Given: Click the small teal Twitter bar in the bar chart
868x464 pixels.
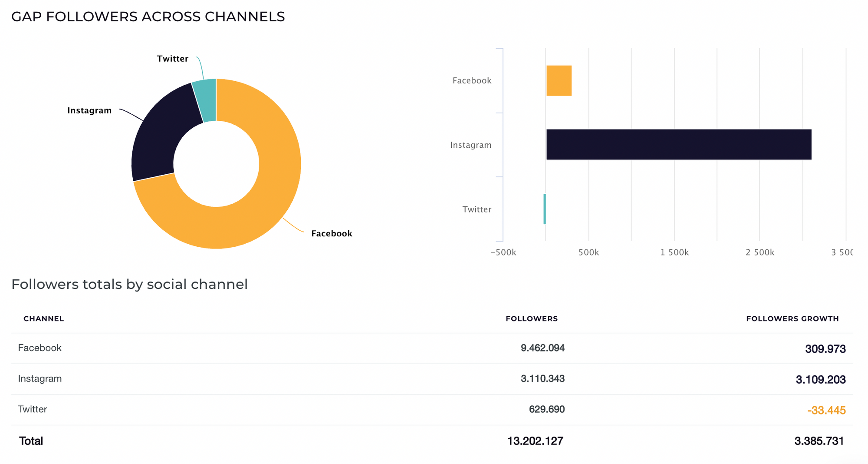Looking at the screenshot, I should point(545,209).
